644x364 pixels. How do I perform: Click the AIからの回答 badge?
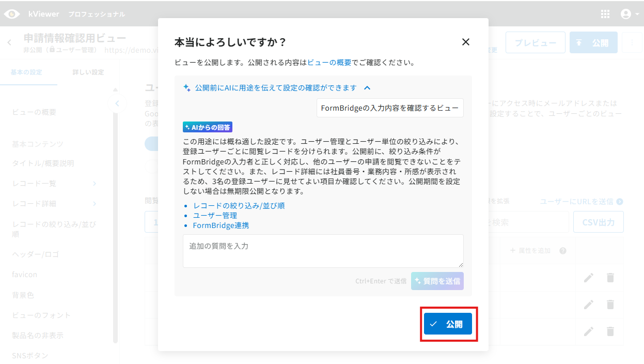point(208,127)
